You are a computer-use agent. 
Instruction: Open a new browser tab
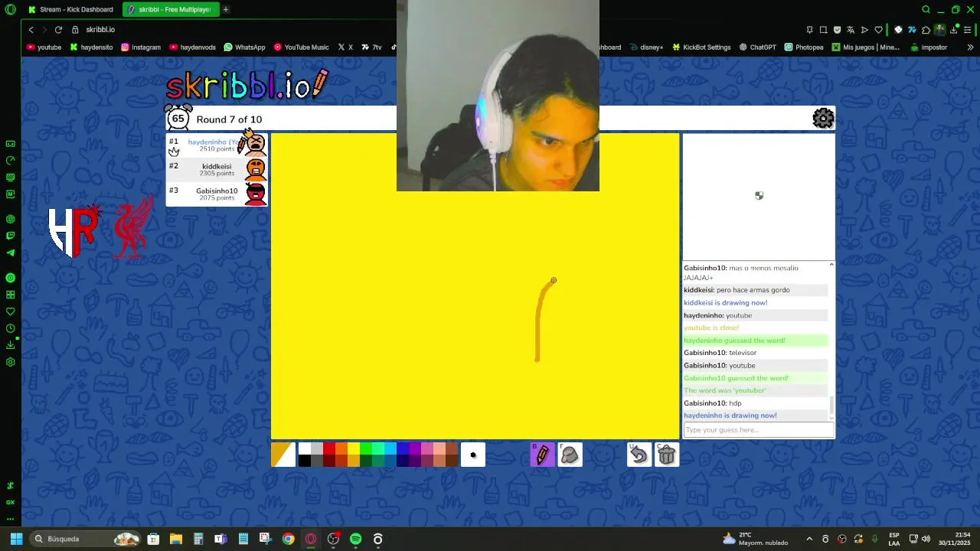tap(226, 9)
